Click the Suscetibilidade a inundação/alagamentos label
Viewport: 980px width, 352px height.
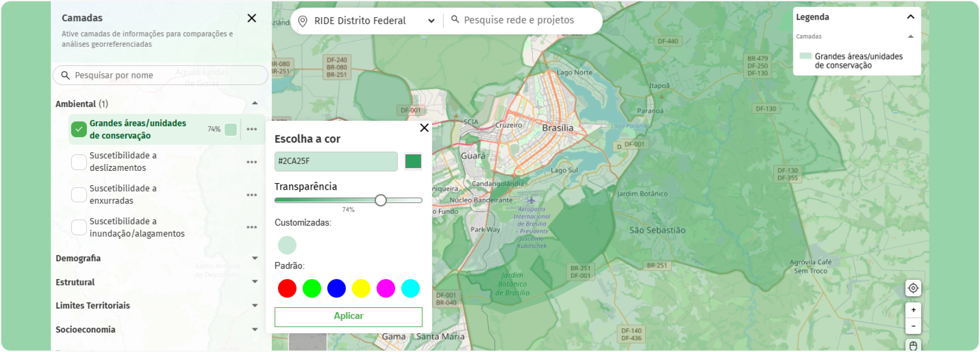click(137, 227)
